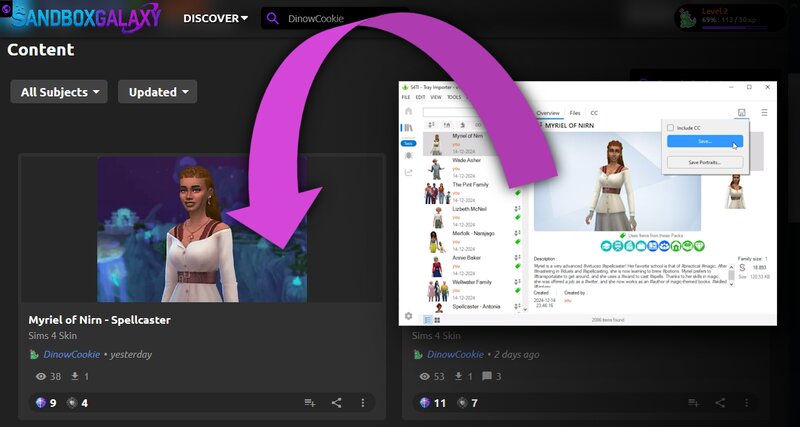
Task: Open the Myriel of Nirn thumbnail
Action: [x=202, y=229]
